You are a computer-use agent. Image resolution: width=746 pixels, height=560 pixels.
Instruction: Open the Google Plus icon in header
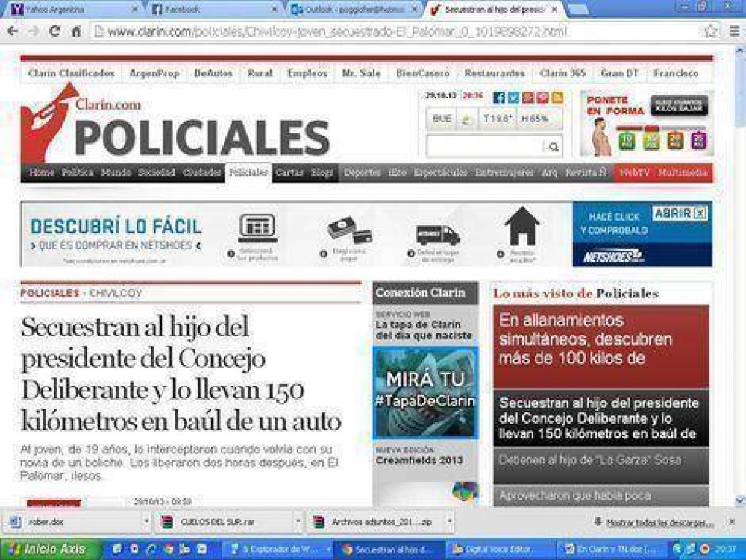coord(528,98)
